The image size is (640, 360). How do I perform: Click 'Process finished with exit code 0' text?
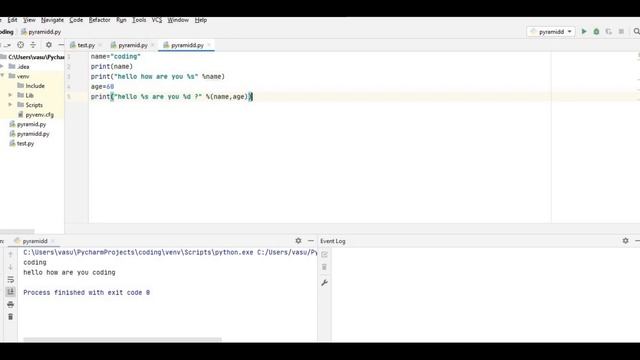coord(87,293)
